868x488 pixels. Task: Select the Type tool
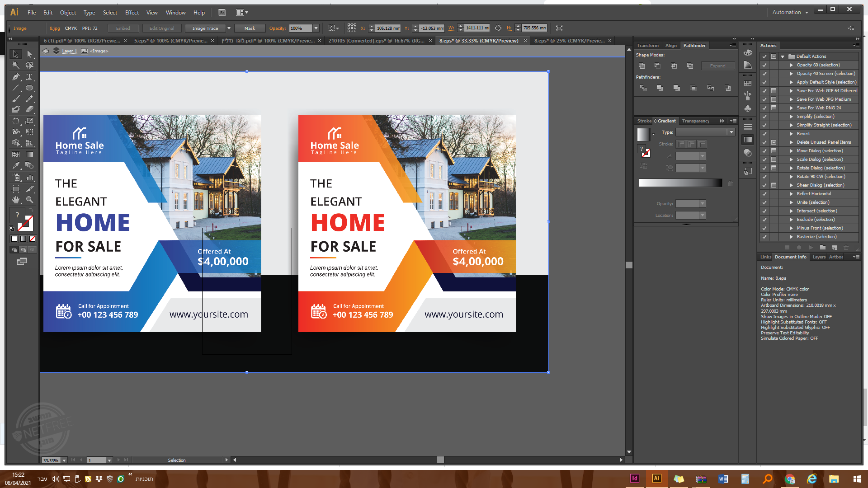[x=29, y=77]
